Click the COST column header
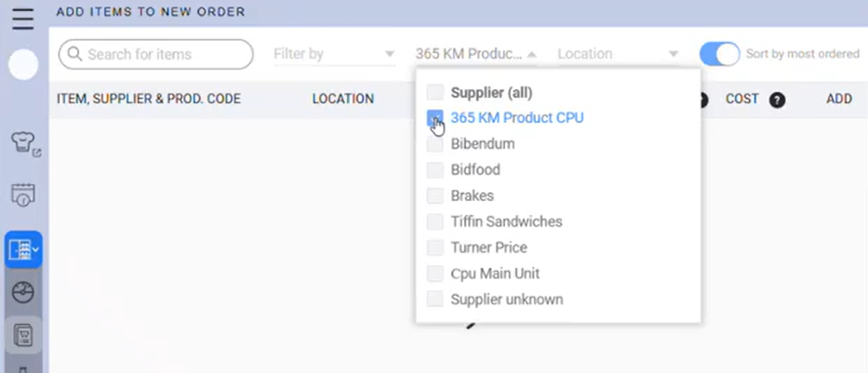The height and width of the screenshot is (373, 868). pyautogui.click(x=741, y=99)
